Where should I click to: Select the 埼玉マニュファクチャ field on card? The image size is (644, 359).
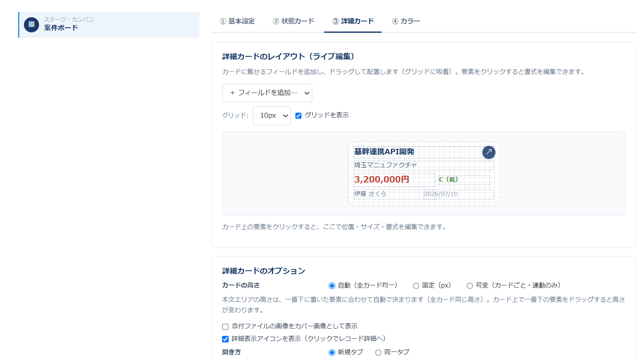click(x=424, y=165)
